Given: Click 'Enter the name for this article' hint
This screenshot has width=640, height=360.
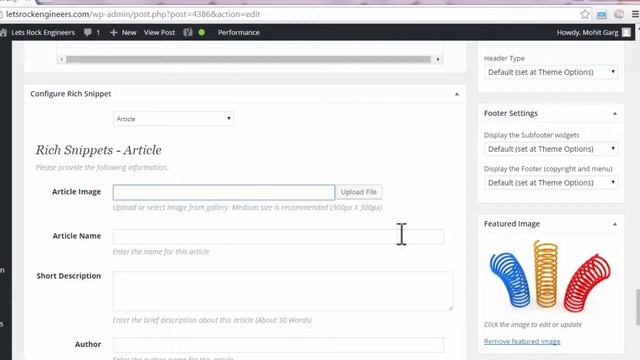Looking at the screenshot, I should click(161, 252).
